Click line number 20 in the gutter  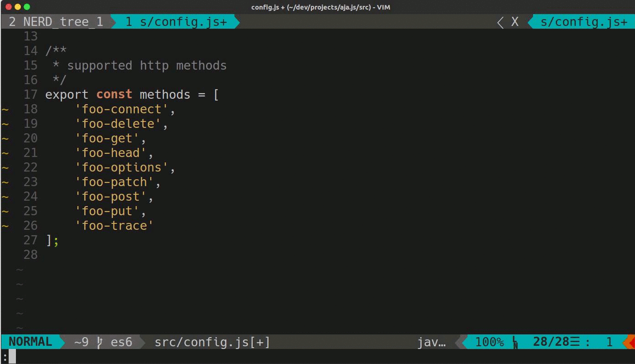click(30, 138)
